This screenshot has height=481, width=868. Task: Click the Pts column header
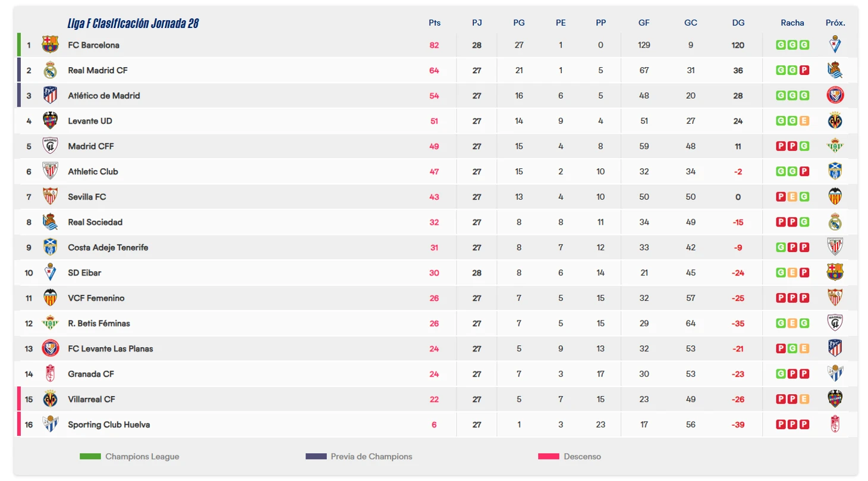tap(435, 23)
